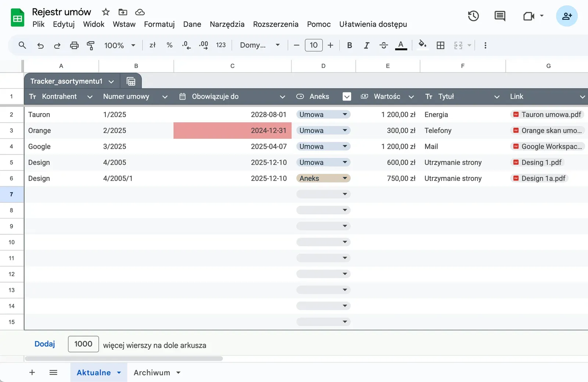
Task: Open the Share people button
Action: (x=567, y=16)
